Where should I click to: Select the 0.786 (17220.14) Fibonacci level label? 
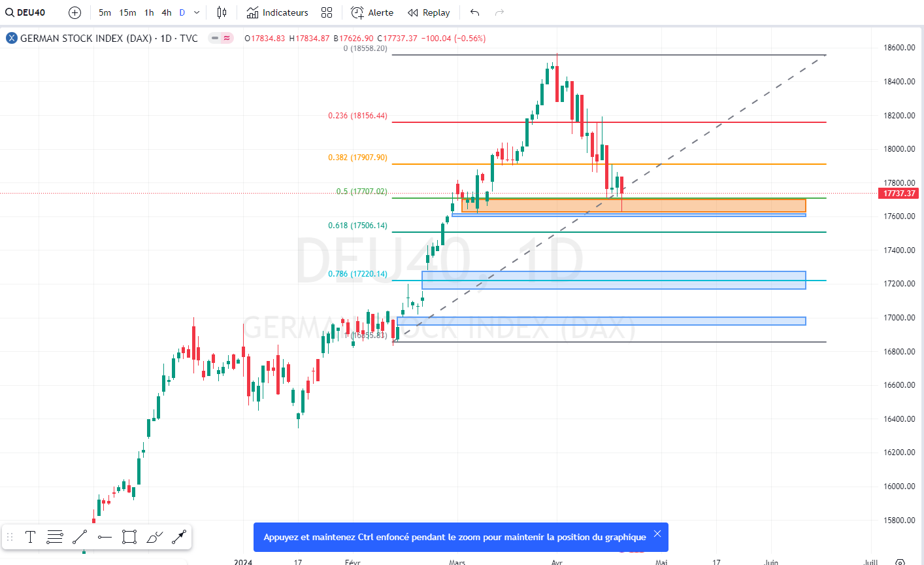[x=357, y=274]
